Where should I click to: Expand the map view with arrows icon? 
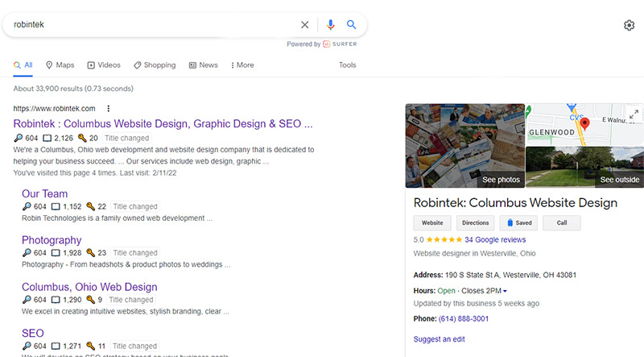[634, 114]
